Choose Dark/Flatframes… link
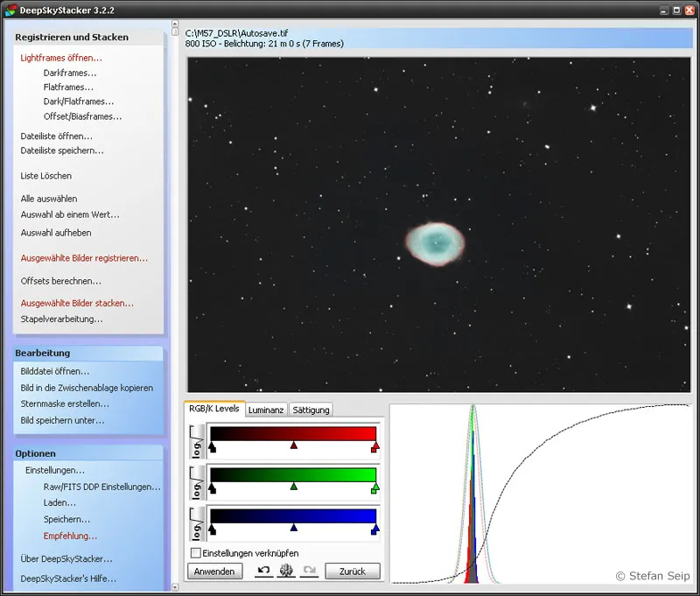The width and height of the screenshot is (700, 596). 79,102
